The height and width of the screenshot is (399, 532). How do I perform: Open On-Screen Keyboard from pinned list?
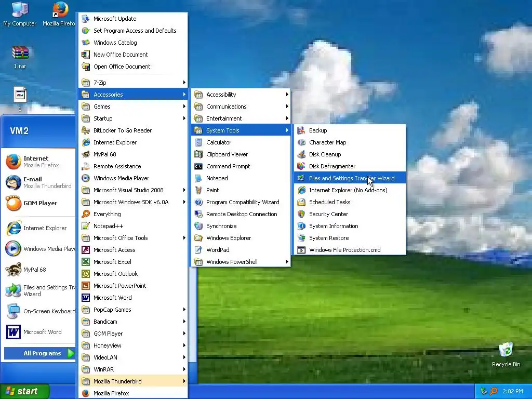click(x=39, y=311)
